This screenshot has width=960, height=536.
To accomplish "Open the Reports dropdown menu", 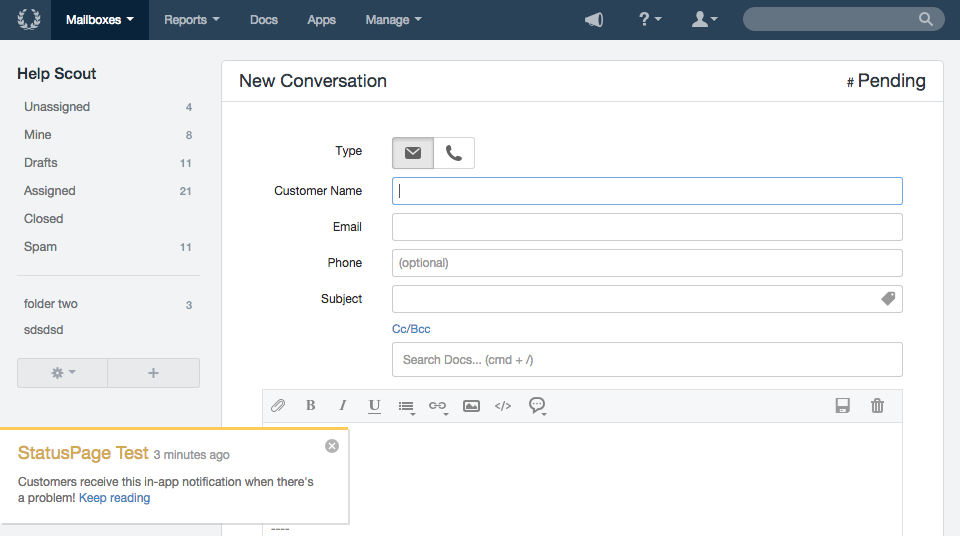I will [x=192, y=20].
